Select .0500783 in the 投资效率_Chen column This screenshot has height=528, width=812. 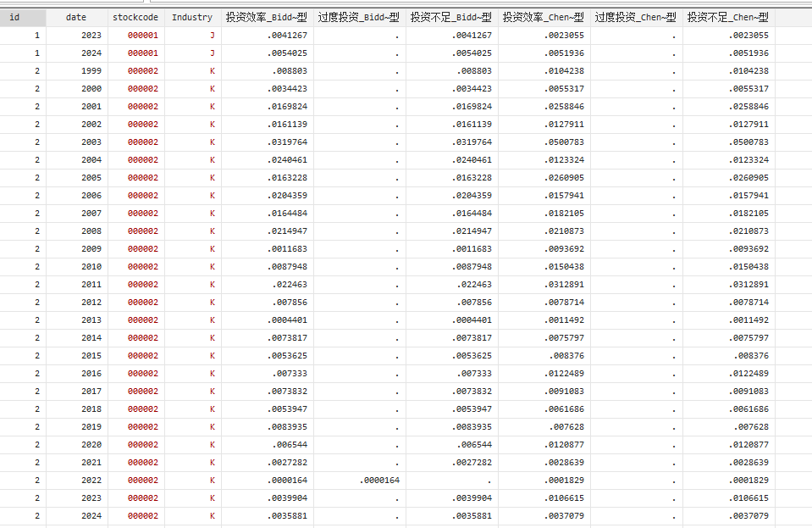coord(544,142)
